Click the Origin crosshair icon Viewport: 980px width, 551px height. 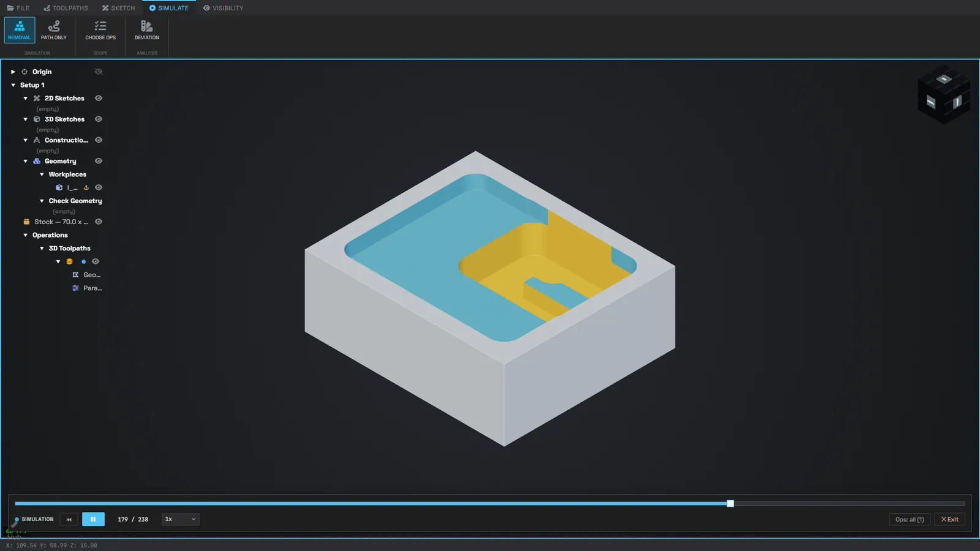24,72
